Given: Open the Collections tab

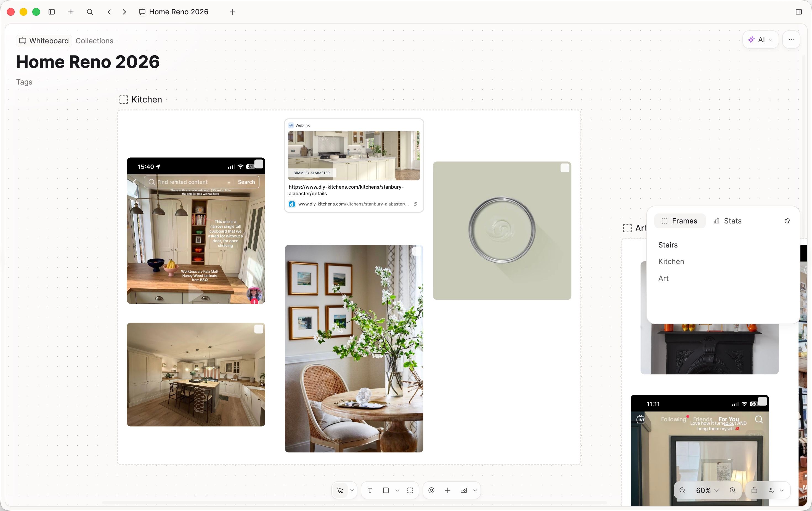Looking at the screenshot, I should (94, 41).
